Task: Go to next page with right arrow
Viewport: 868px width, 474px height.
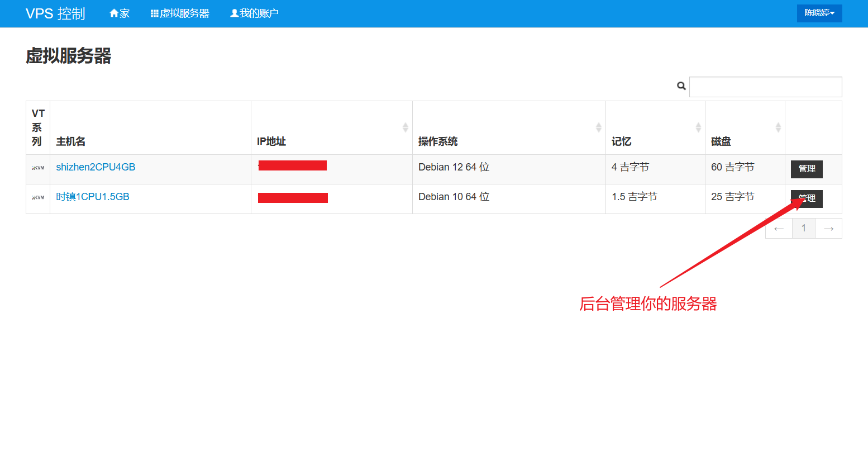Action: point(828,229)
